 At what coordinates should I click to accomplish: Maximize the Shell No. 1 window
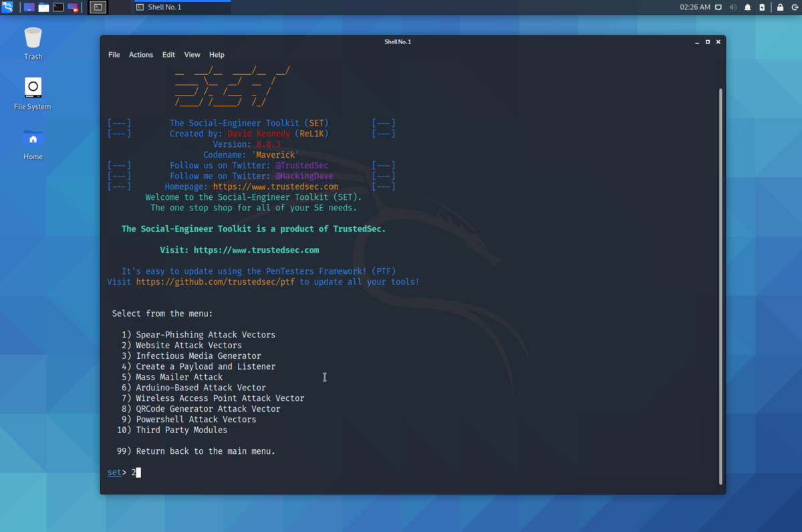[708, 41]
